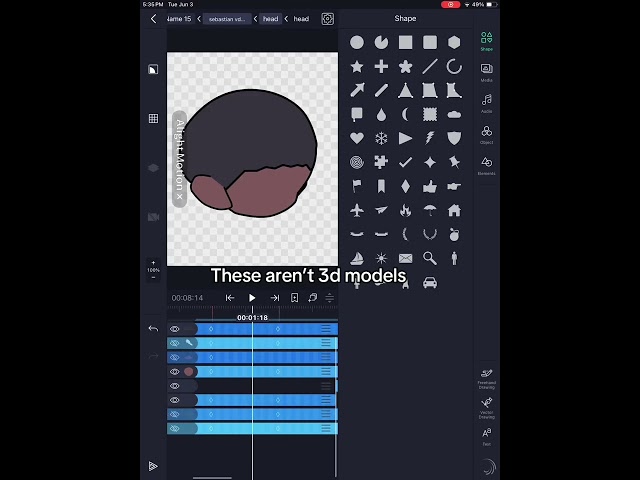Select the thumbs up shape

tap(430, 186)
